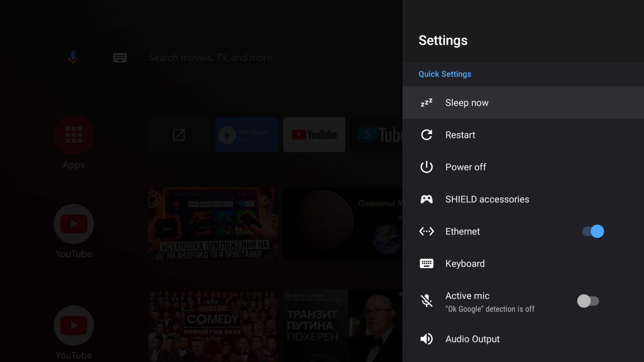Select Restart menu entry
The width and height of the screenshot is (644, 362).
pyautogui.click(x=523, y=135)
